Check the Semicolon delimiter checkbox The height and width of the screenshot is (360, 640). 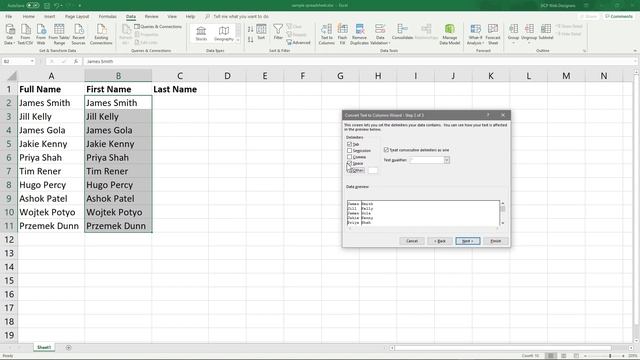(349, 151)
